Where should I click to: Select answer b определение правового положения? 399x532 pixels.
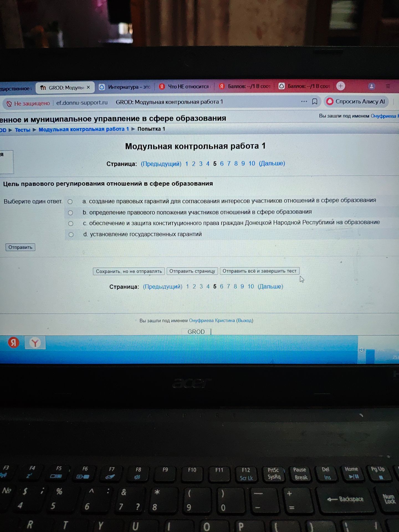click(71, 213)
